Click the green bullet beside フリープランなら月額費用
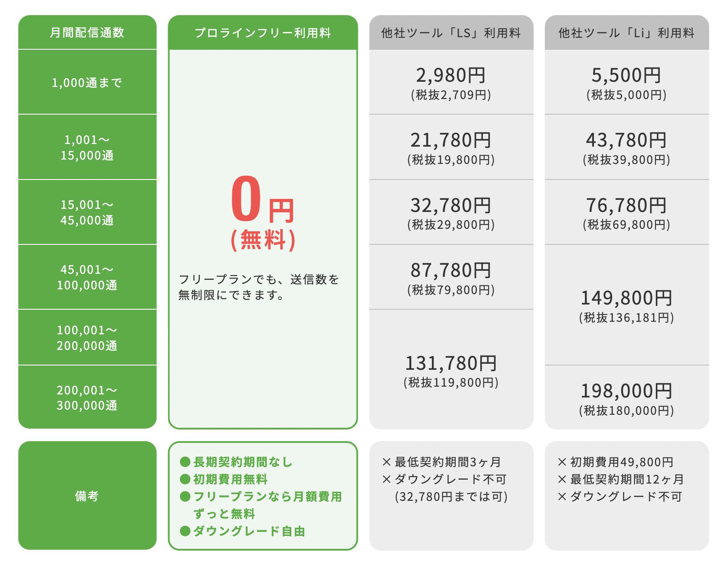 pos(185,497)
